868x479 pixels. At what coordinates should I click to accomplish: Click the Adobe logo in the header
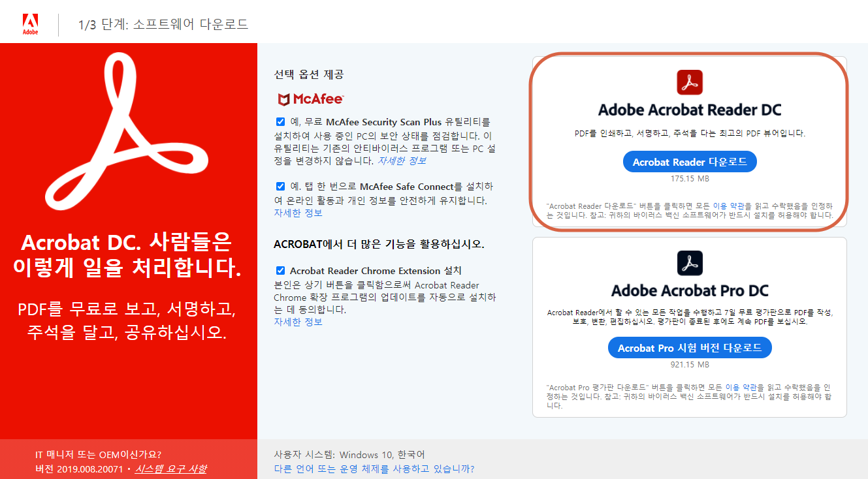pyautogui.click(x=30, y=24)
